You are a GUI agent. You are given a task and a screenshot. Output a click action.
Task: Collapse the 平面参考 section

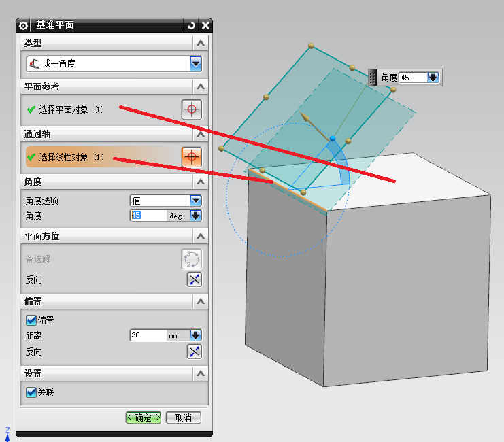(201, 86)
